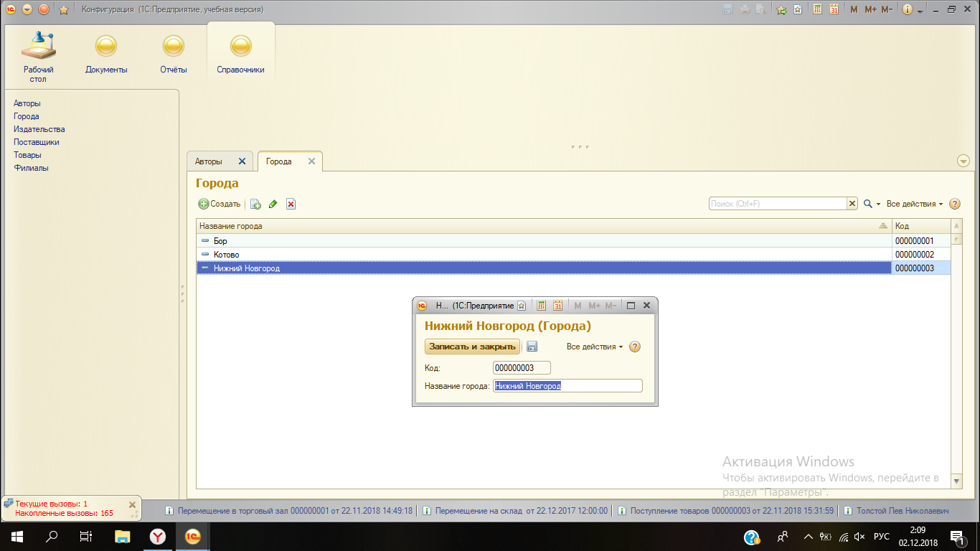Expand Все действия menu in the dialog
The image size is (980, 551).
[x=594, y=347]
